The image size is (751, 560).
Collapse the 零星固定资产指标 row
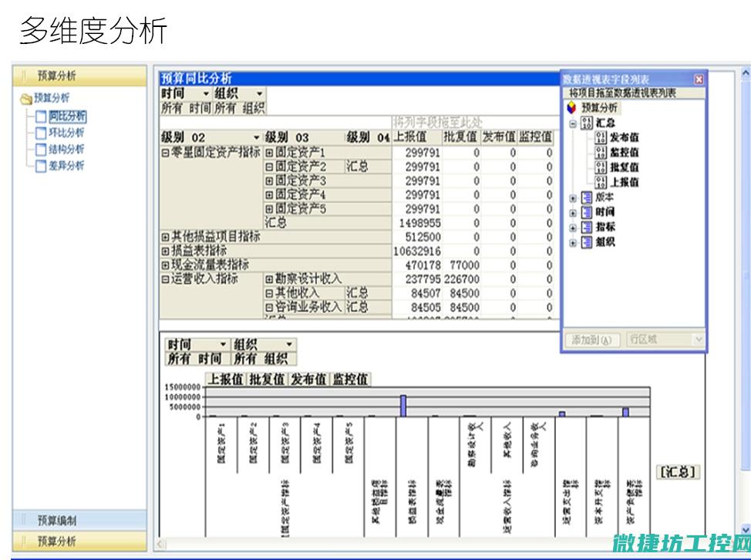pyautogui.click(x=165, y=153)
